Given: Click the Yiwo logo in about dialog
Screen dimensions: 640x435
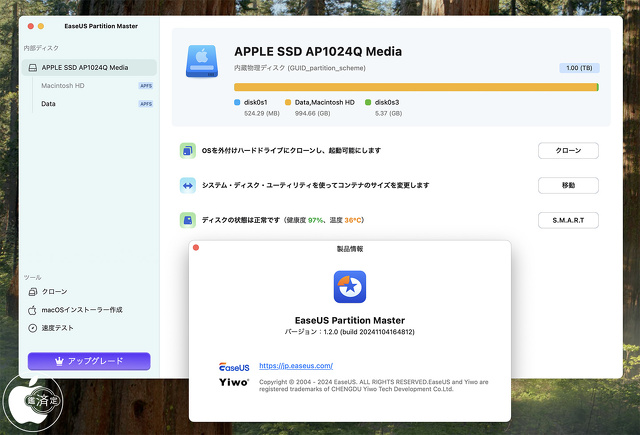Looking at the screenshot, I should pyautogui.click(x=234, y=382).
